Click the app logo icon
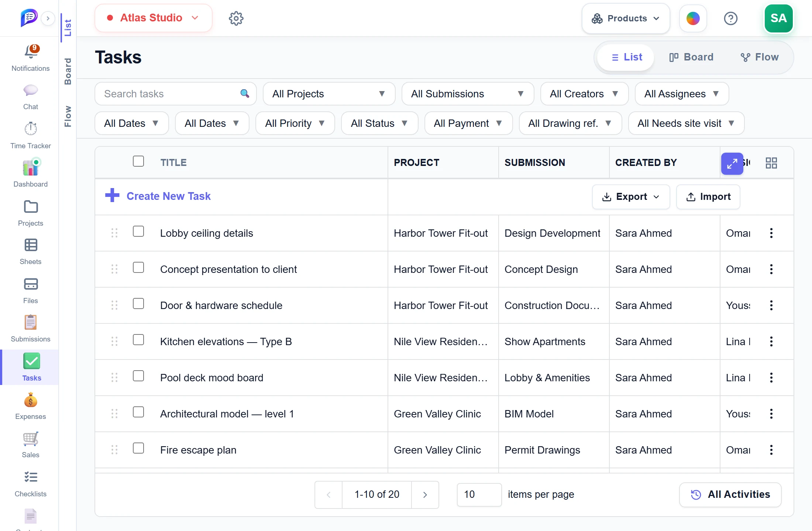 29,17
